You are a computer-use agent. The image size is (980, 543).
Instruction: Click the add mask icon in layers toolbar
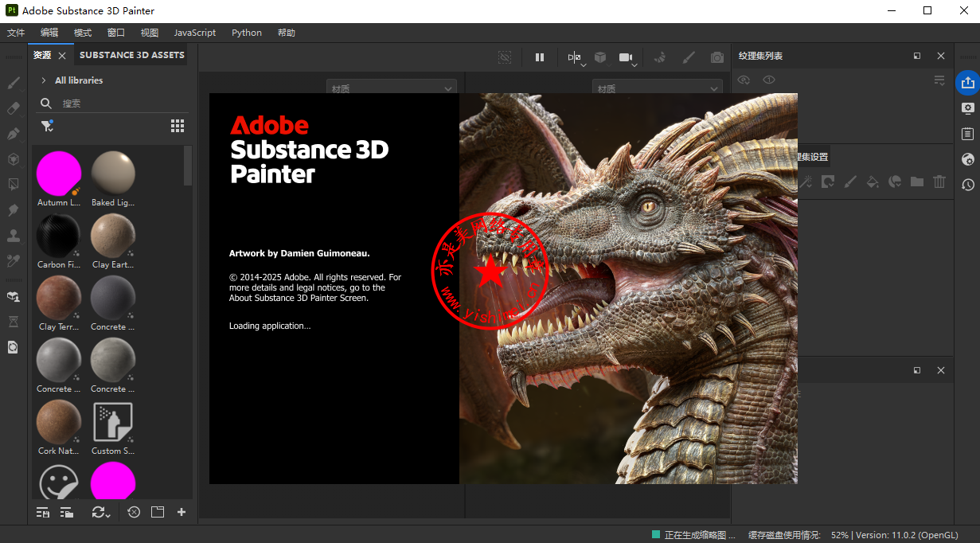828,182
